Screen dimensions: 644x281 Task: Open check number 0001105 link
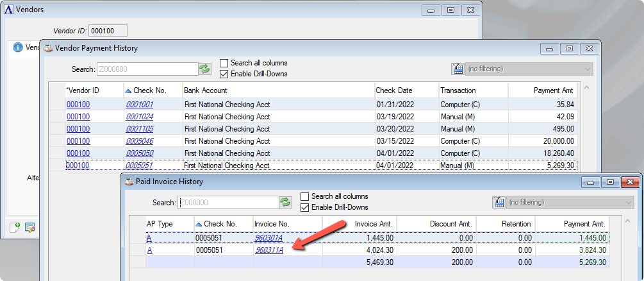pyautogui.click(x=139, y=129)
